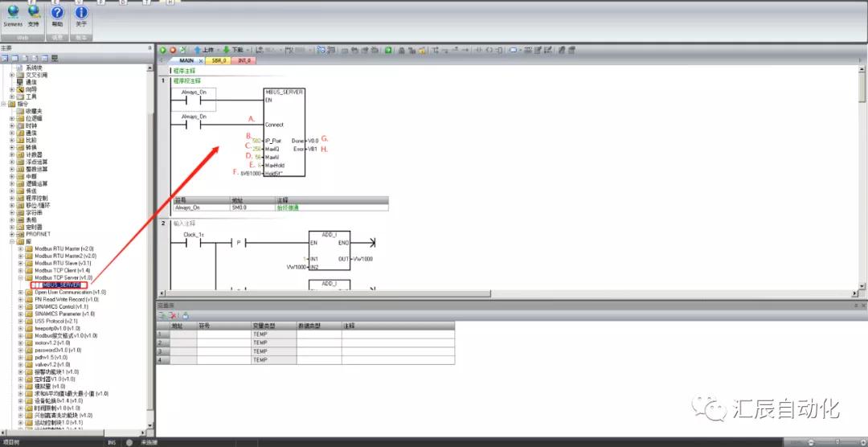Collapse Modbus TCP Server (v1.0) node
The width and height of the screenshot is (868, 447).
20,277
